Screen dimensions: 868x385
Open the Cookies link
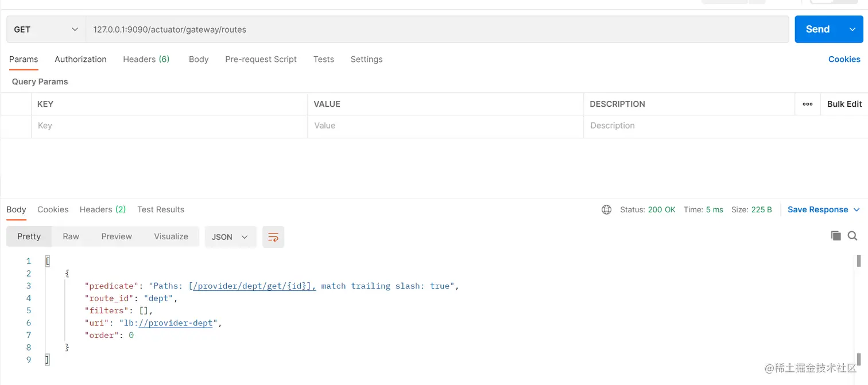(844, 59)
